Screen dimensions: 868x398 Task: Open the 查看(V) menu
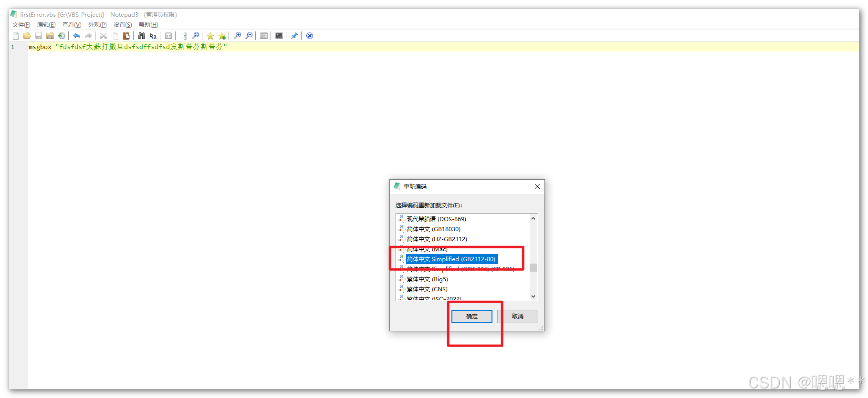click(72, 25)
